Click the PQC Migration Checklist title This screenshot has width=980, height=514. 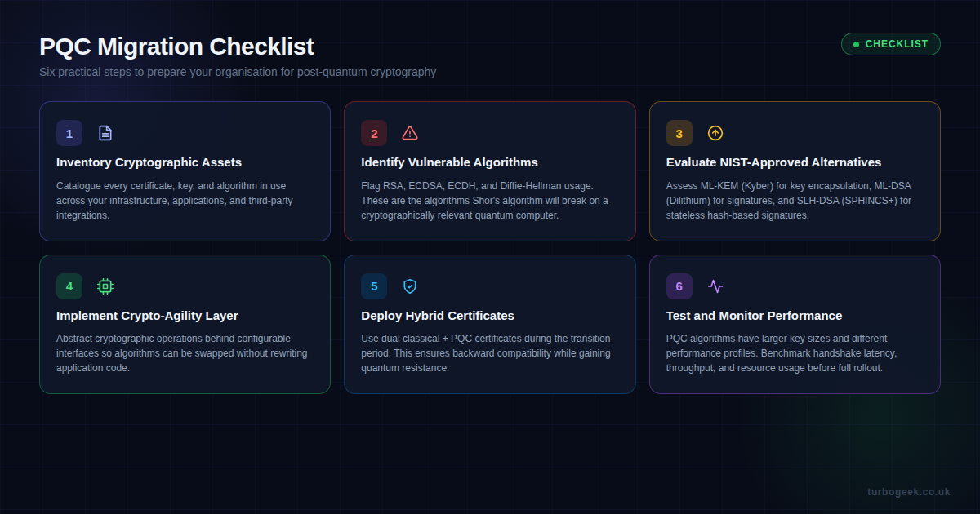pos(176,47)
